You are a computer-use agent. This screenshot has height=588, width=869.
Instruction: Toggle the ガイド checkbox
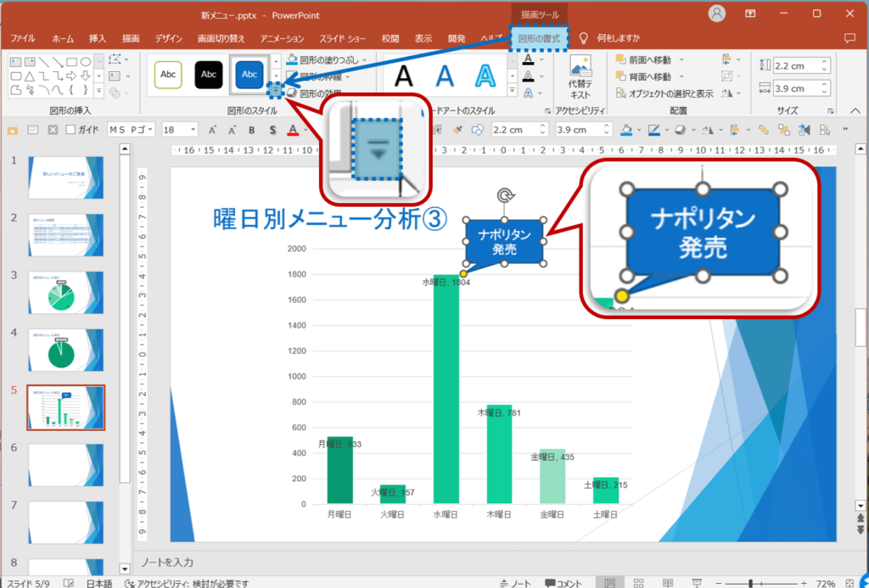pos(71,130)
